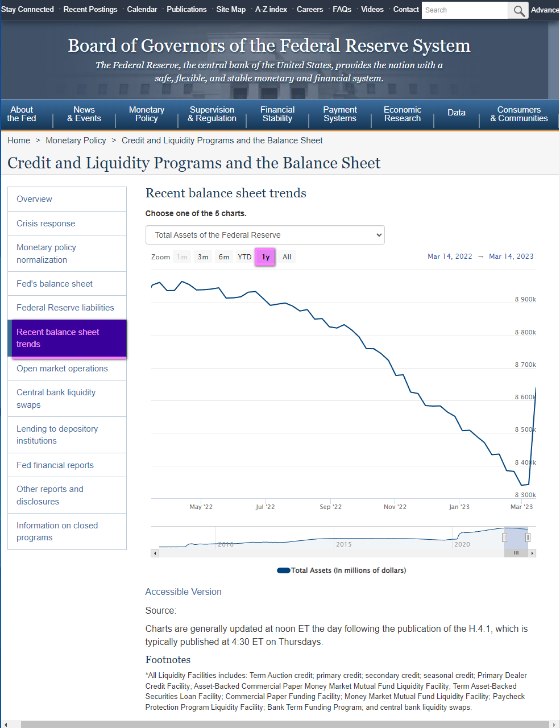Set chart zoom to 3m
The width and height of the screenshot is (560, 728).
(203, 257)
